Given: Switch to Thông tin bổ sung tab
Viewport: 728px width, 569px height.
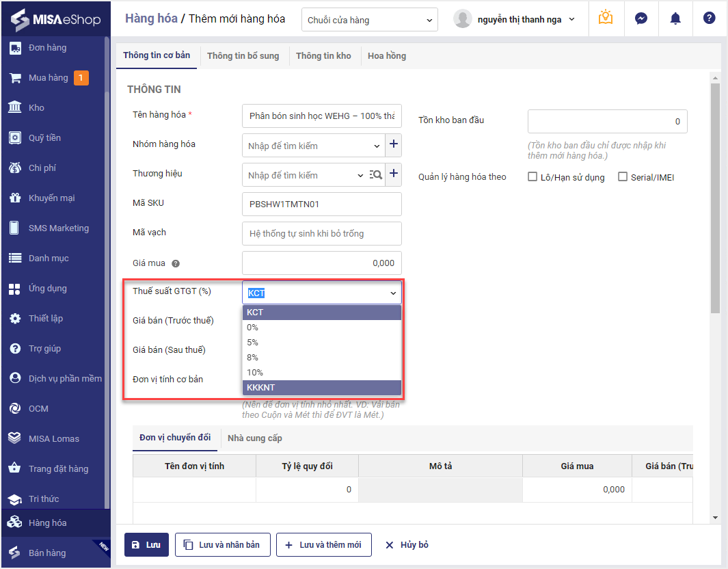Looking at the screenshot, I should (243, 56).
